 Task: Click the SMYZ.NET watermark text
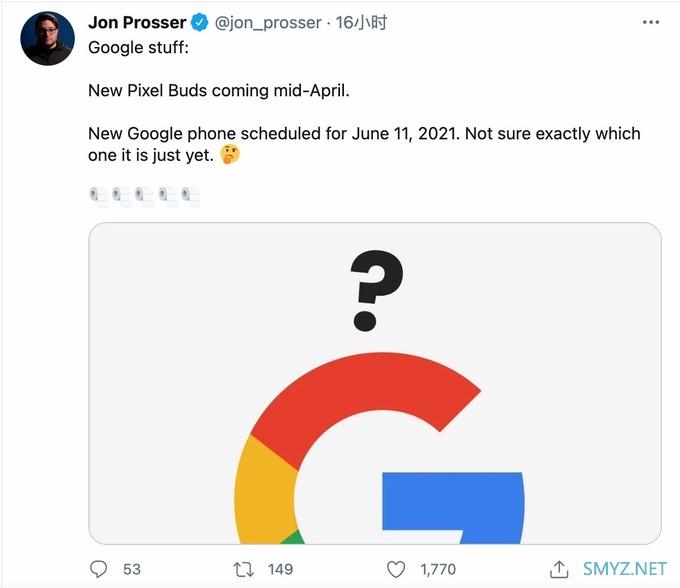click(x=625, y=569)
